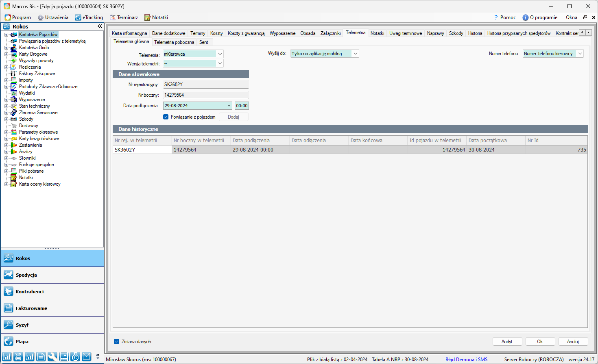Open the Okna menu
598x364 pixels.
571,17
